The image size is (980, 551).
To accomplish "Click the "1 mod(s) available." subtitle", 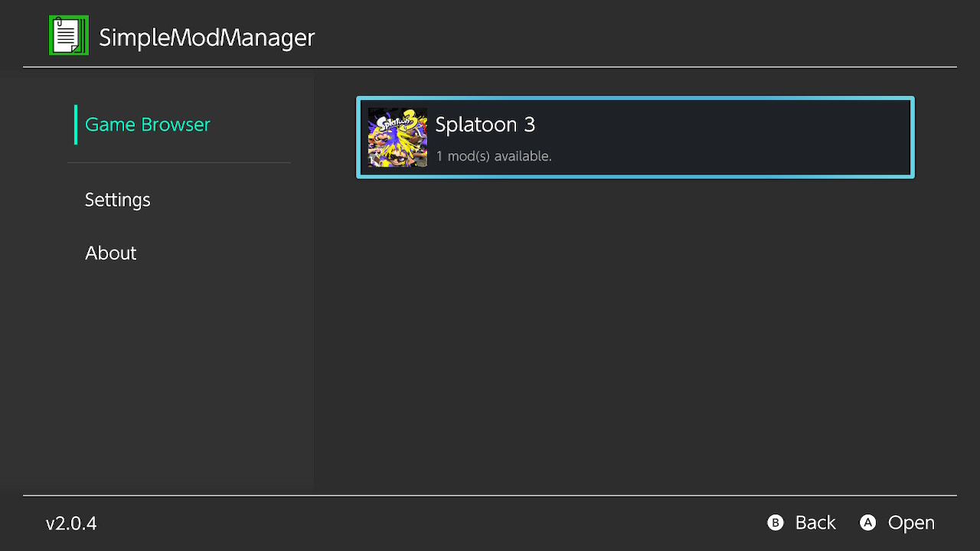I will pos(493,156).
